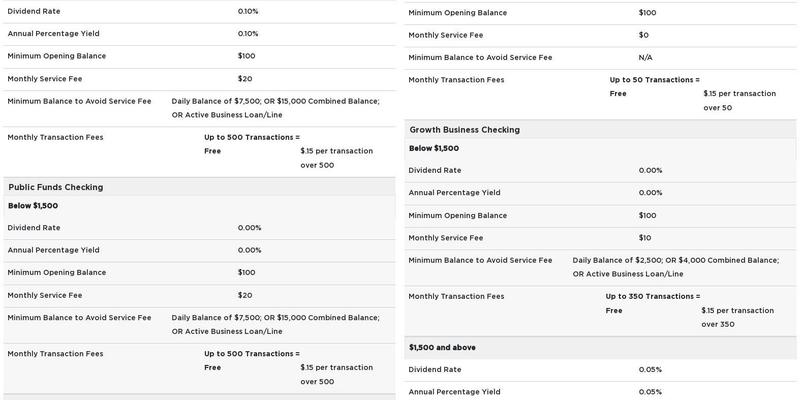
Task: Click the "Monthly Transaction Fees" label beside 350 Transactions
Action: 456,296
